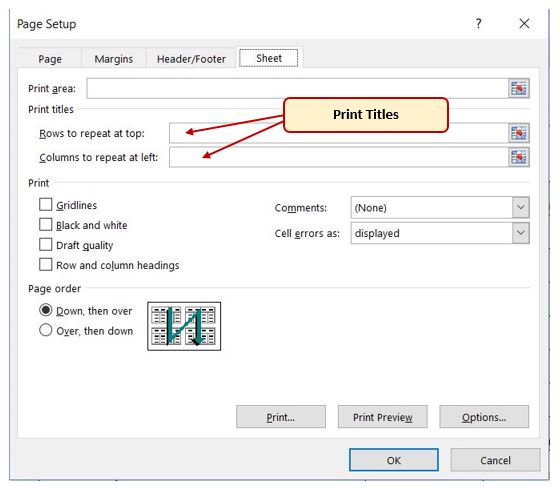Screen dimensions: 560x488
Task: Select Down, then over page order
Action: [46, 310]
